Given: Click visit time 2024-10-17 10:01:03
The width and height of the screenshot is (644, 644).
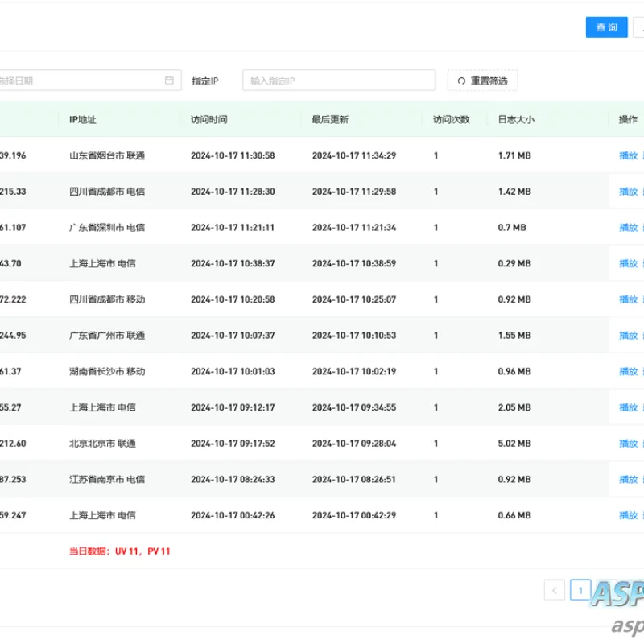Looking at the screenshot, I should (x=233, y=371).
